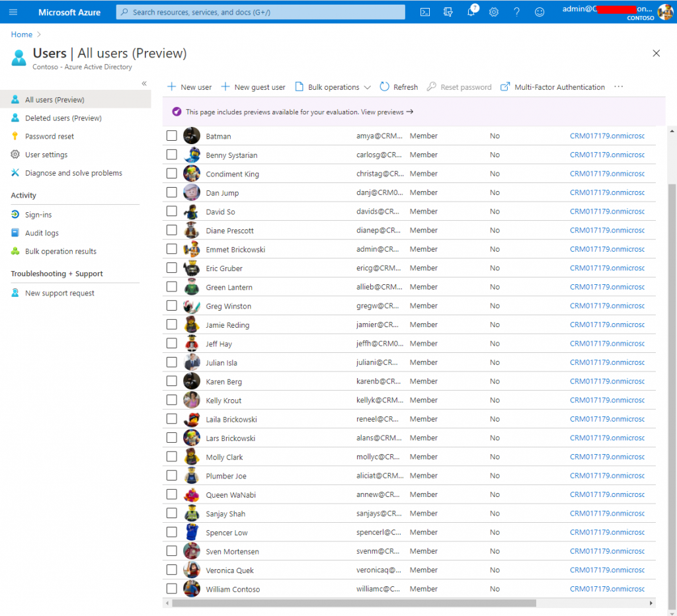
Task: Click the Refresh icon in toolbar
Action: point(384,87)
